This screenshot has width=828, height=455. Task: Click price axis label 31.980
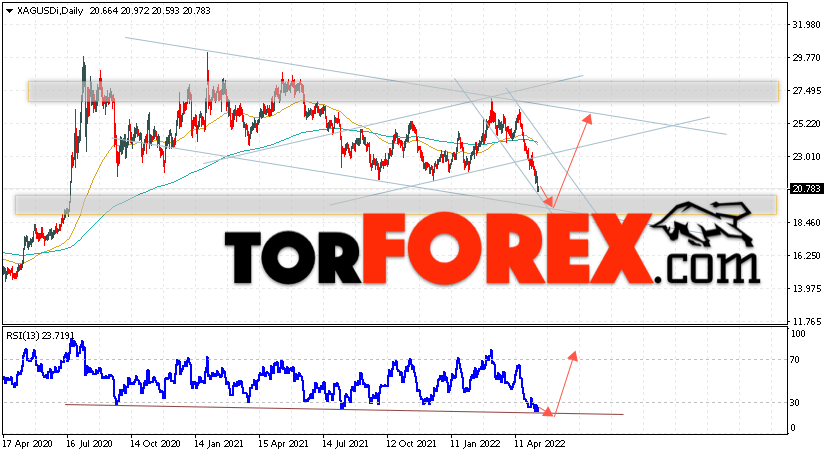[806, 25]
